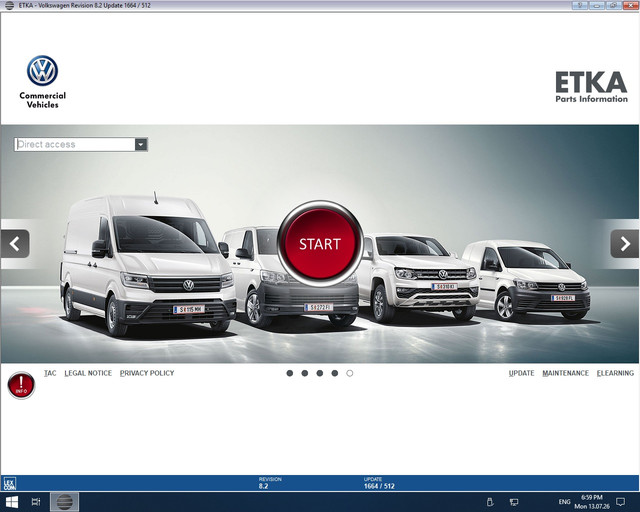Restore the ETKA window size

tap(613, 5)
